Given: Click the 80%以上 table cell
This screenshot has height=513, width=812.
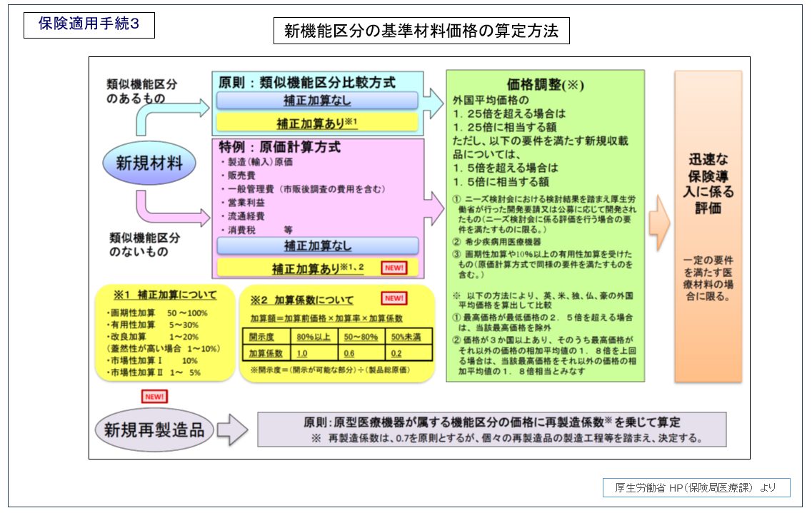Looking at the screenshot, I should pos(313,336).
